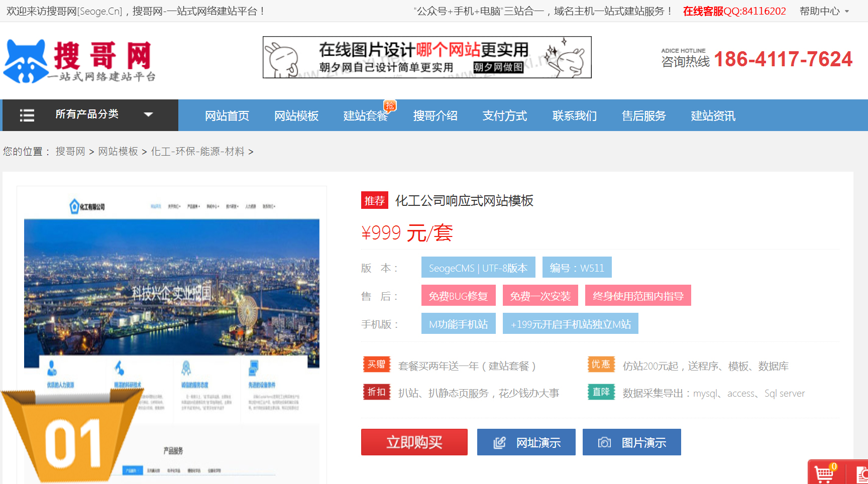The image size is (868, 484).
Task: Open the shopping cart icon
Action: click(824, 473)
